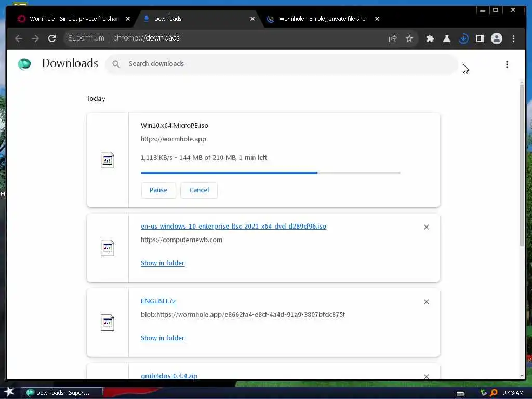Open the ENGLISH.7z file link
Viewport: 532px width, 399px height.
pyautogui.click(x=158, y=301)
